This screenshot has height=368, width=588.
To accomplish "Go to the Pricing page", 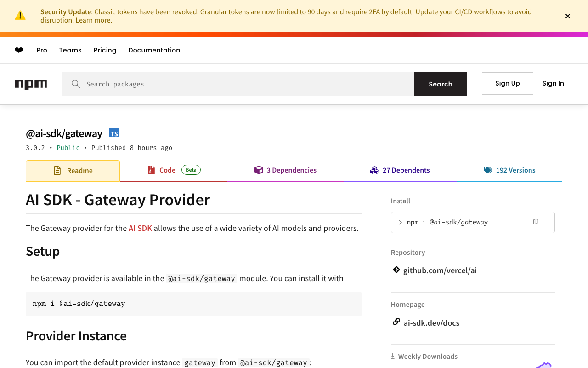I will pos(105,50).
